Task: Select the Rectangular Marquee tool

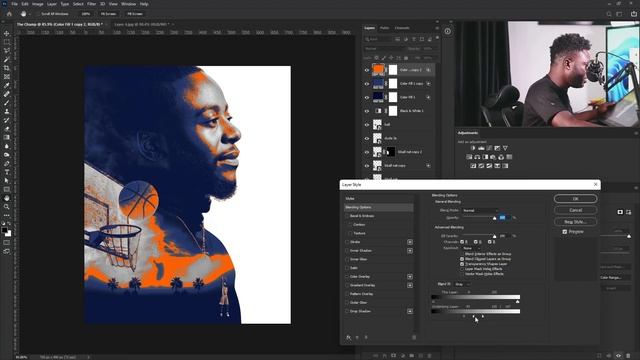Action: tap(7, 42)
